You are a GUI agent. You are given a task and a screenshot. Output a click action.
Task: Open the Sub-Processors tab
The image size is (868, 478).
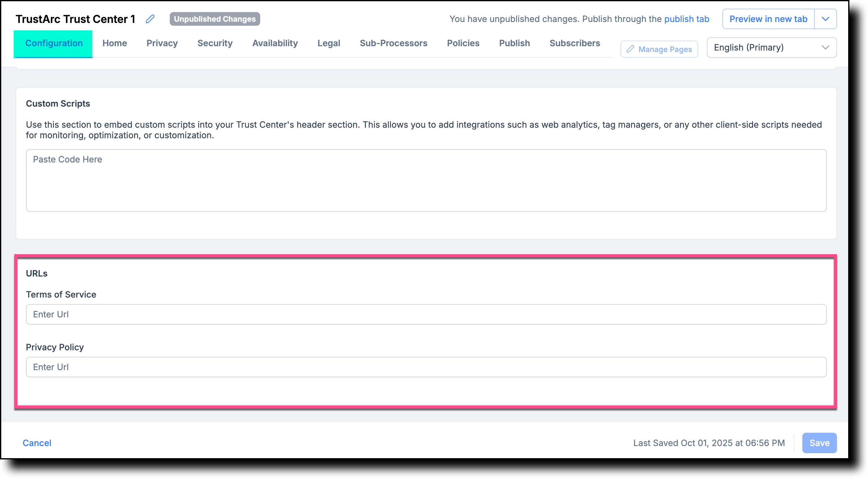(x=393, y=43)
